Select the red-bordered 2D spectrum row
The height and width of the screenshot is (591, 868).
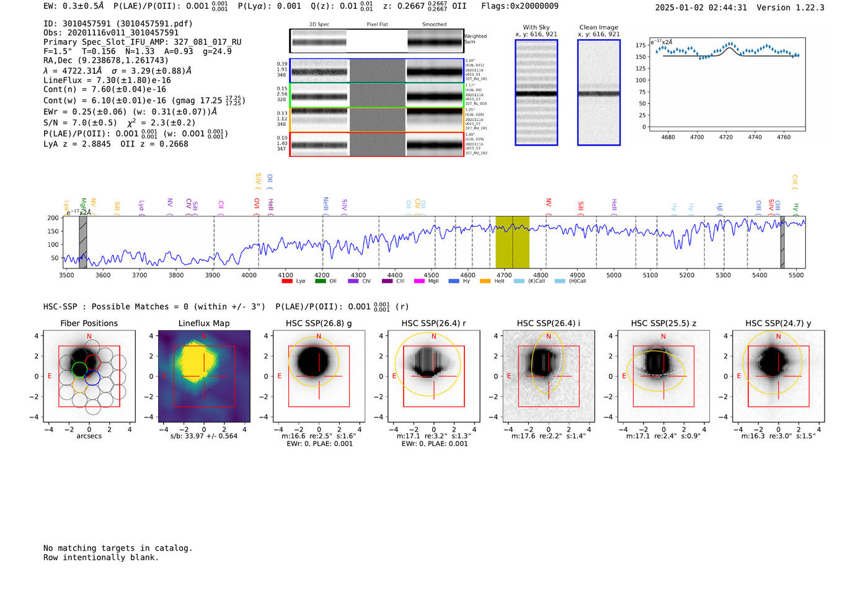point(377,144)
